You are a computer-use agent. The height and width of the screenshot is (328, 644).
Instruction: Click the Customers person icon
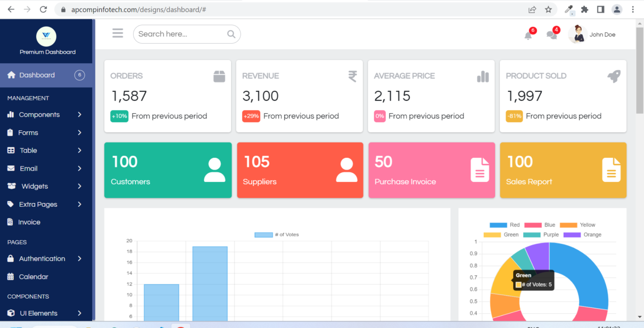214,170
